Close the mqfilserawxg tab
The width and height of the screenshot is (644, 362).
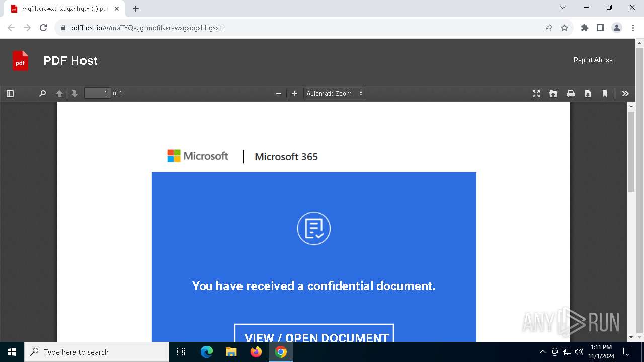[x=116, y=9]
